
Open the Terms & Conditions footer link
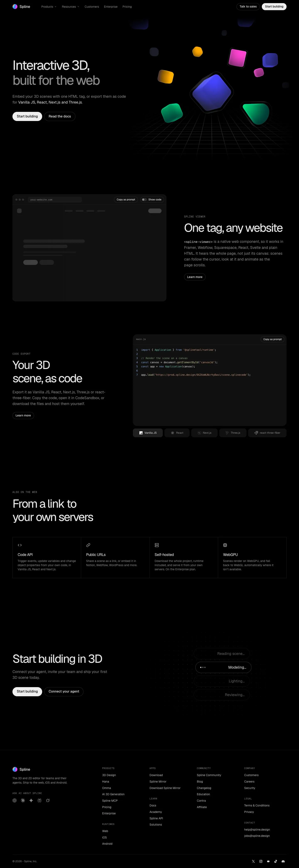tap(257, 805)
